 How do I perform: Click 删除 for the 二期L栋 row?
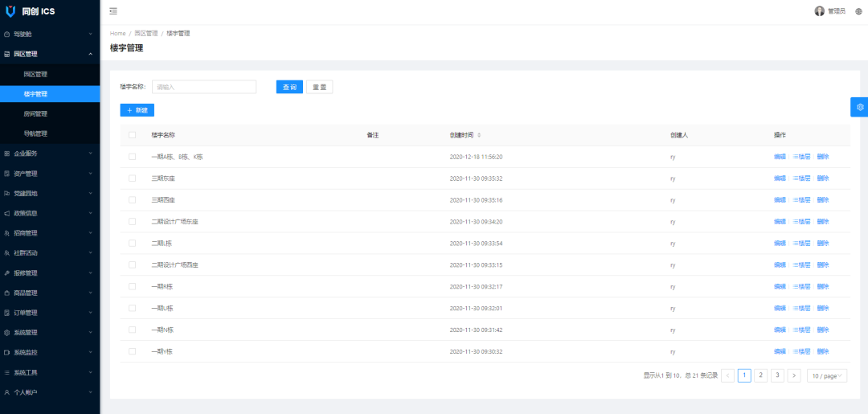(823, 243)
